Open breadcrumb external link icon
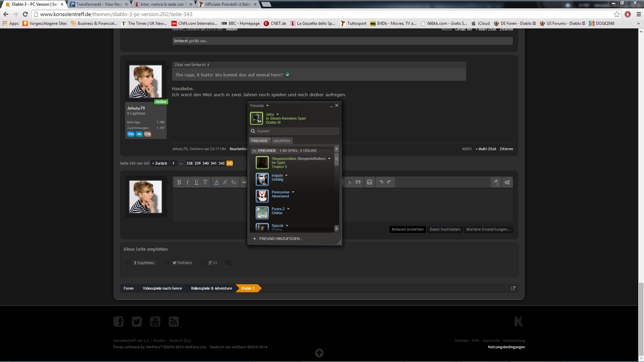The height and width of the screenshot is (362, 644). [513, 288]
